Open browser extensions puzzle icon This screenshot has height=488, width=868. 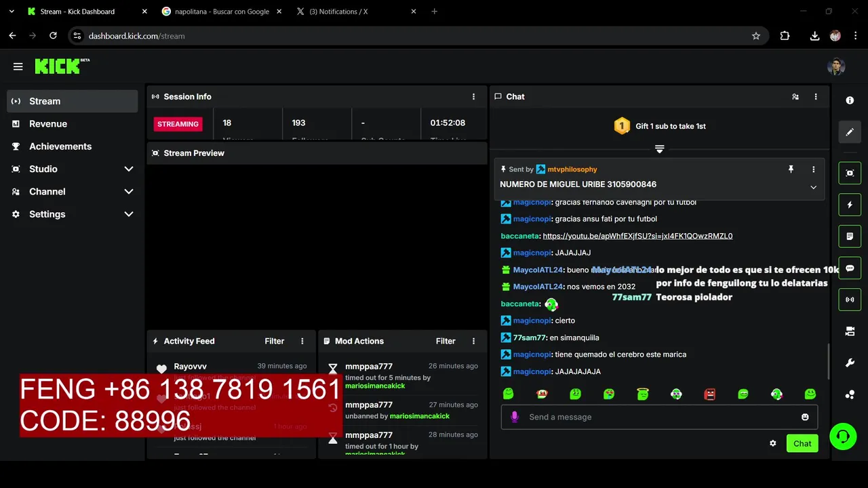coord(785,36)
